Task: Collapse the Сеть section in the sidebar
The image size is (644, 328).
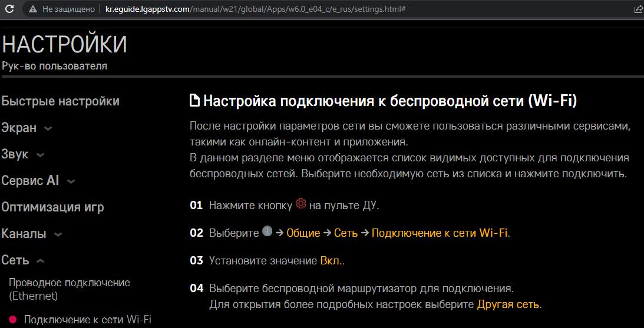Action: (x=40, y=261)
